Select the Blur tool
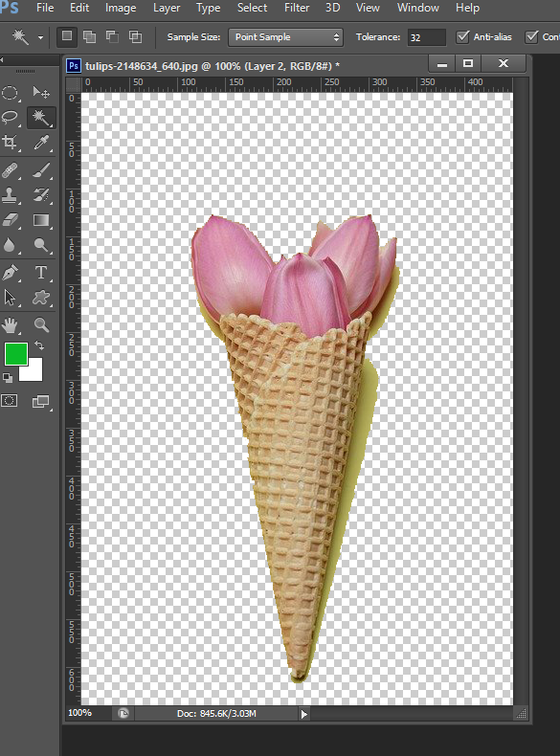This screenshot has width=560, height=756. (x=11, y=245)
